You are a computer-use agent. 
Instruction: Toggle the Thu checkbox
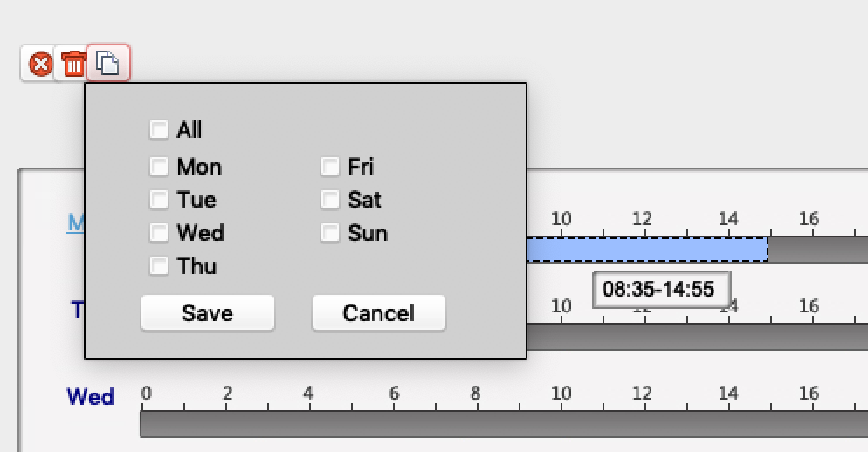coord(159,266)
